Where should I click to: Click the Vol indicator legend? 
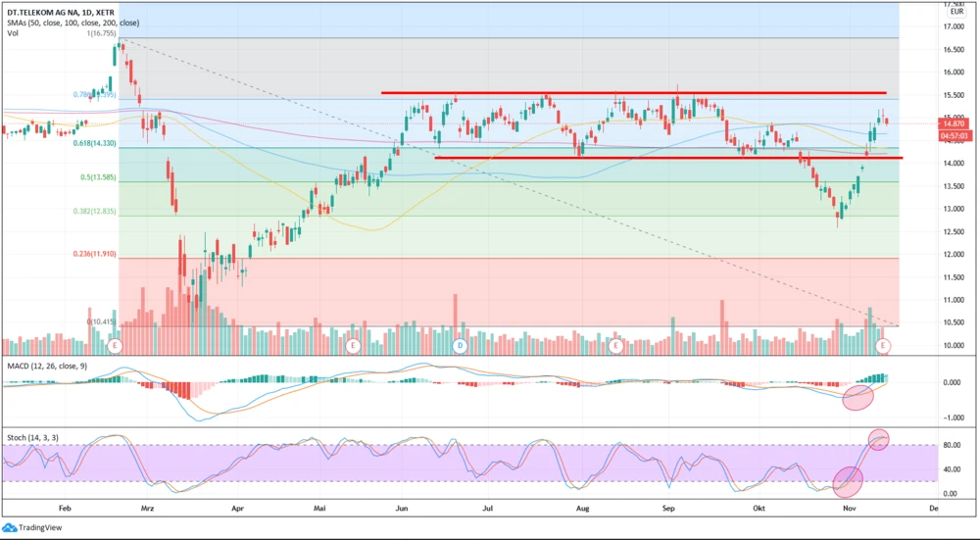[x=12, y=32]
